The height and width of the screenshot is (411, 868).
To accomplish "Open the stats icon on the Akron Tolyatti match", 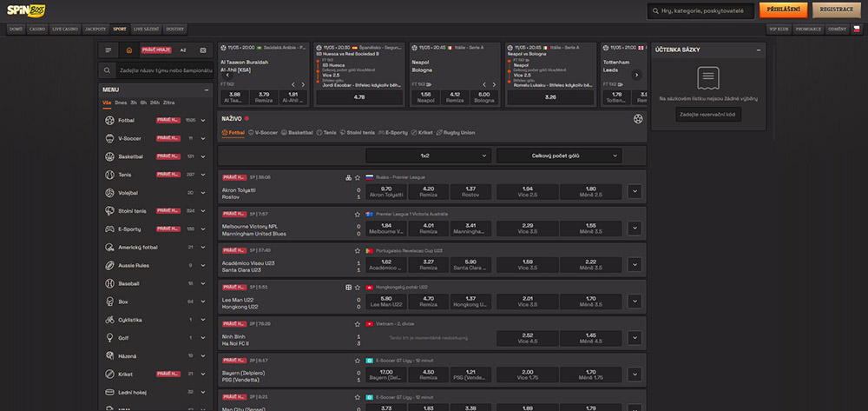I will coord(348,178).
